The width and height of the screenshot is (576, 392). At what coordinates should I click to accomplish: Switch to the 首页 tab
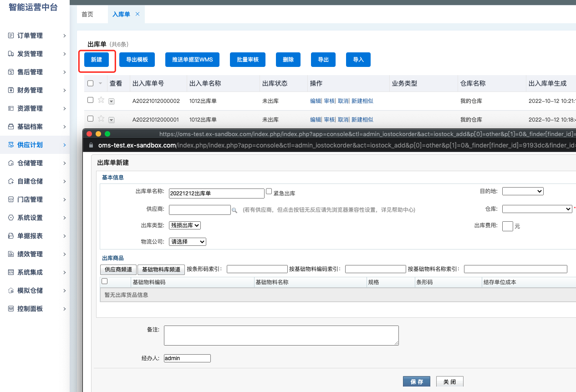click(87, 14)
